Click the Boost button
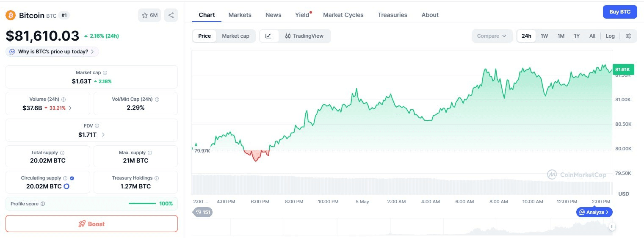644x238 pixels. point(91,224)
